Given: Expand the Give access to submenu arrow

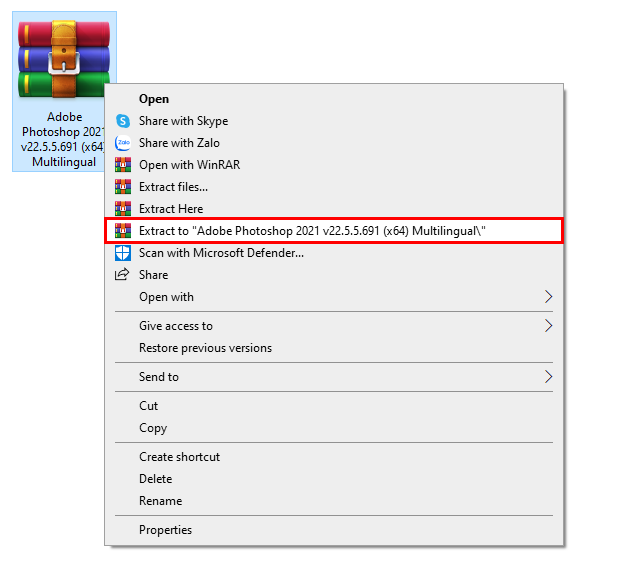Looking at the screenshot, I should pyautogui.click(x=548, y=326).
